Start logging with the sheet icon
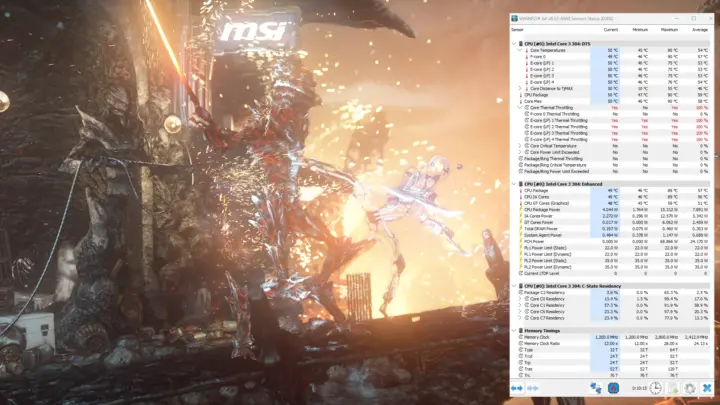Viewport: 720px width, 405px height. 674,388
